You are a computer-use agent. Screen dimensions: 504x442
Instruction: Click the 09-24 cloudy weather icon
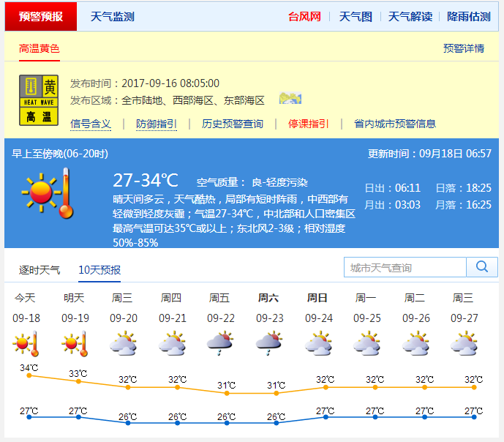click(318, 344)
